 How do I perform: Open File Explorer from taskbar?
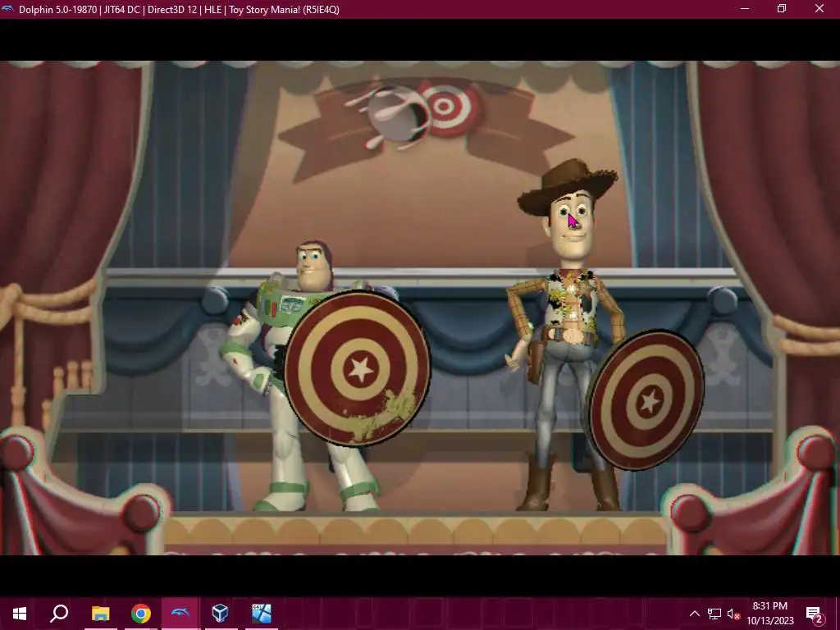pyautogui.click(x=100, y=614)
